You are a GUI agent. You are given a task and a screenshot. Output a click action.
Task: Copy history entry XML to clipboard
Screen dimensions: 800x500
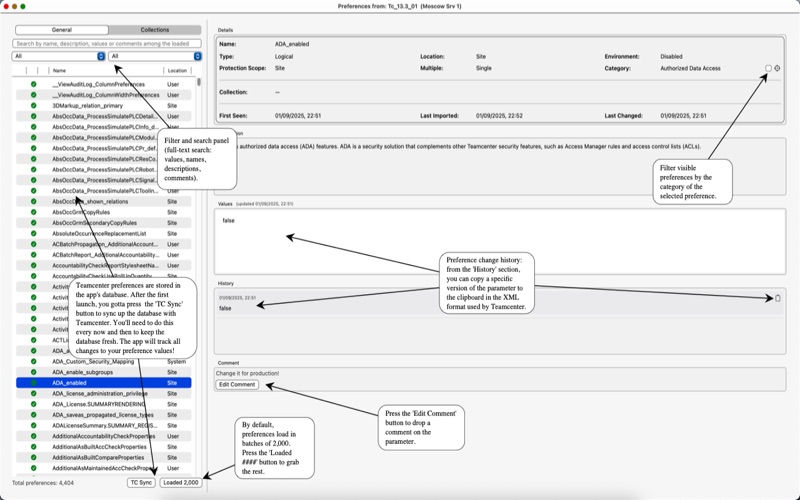coord(778,298)
